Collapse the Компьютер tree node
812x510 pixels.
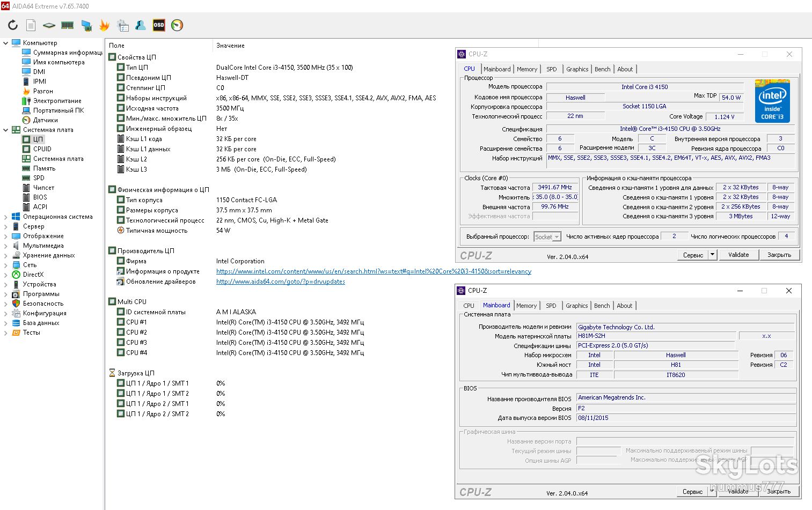tap(6, 43)
